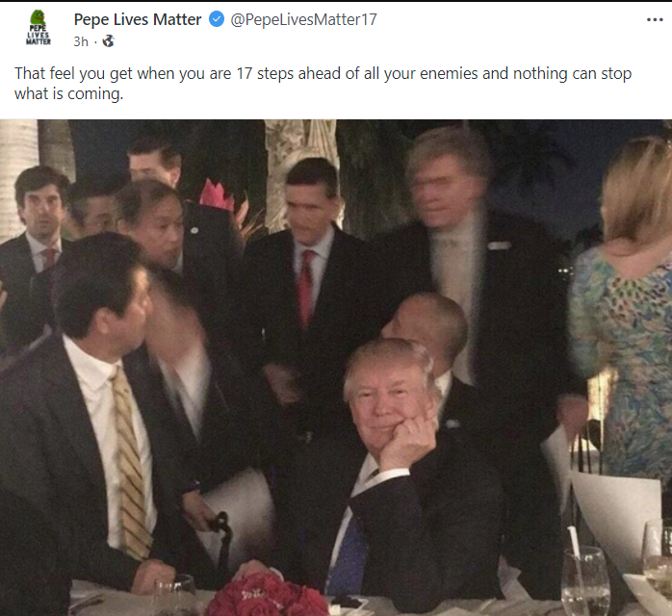The width and height of the screenshot is (672, 616).
Task: Open the post via the 3h timestamp
Action: tap(81, 41)
